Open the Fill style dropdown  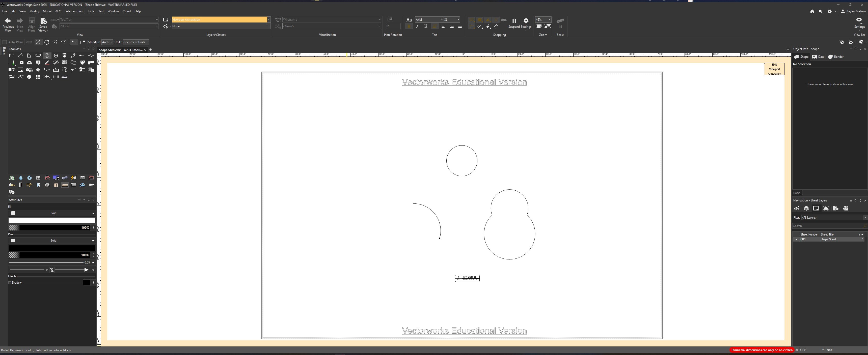tap(93, 213)
